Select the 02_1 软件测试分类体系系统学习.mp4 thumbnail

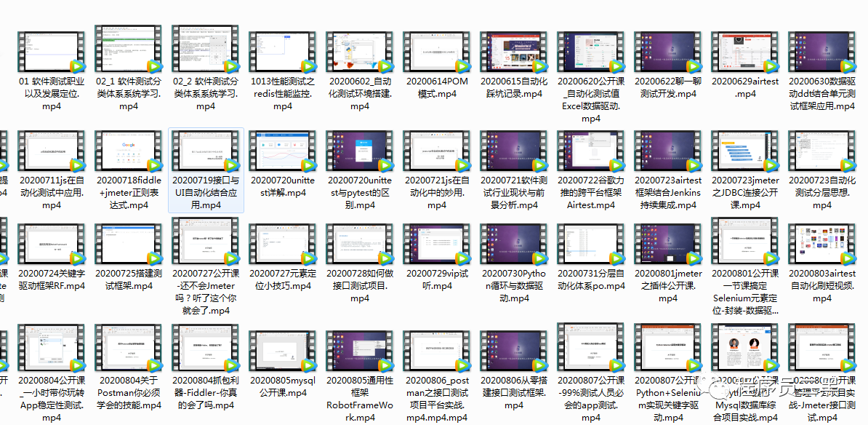pos(129,49)
